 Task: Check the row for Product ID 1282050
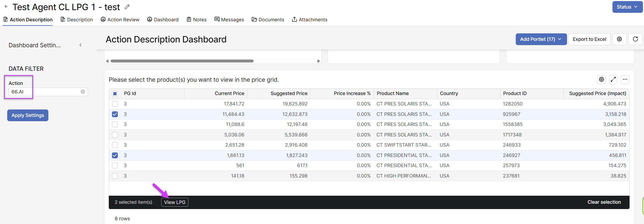[115, 104]
